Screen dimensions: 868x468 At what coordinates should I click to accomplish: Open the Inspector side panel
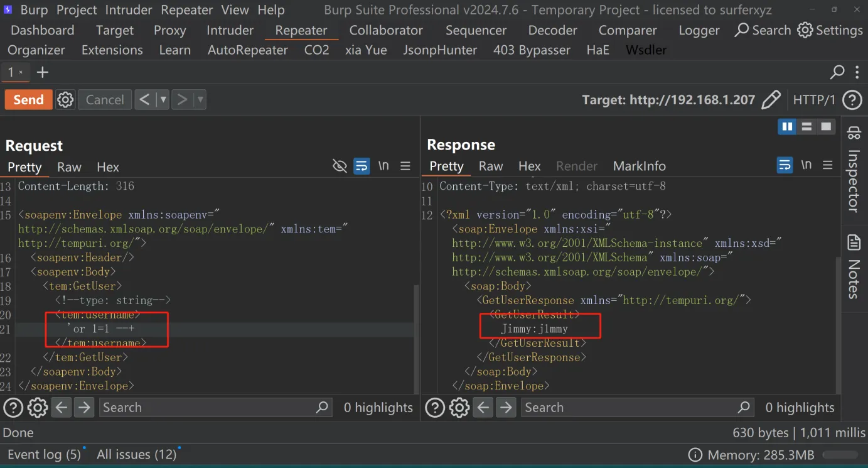[854, 170]
